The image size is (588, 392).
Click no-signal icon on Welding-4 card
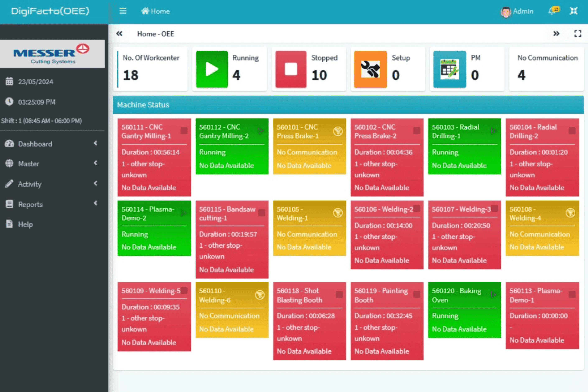pyautogui.click(x=570, y=213)
